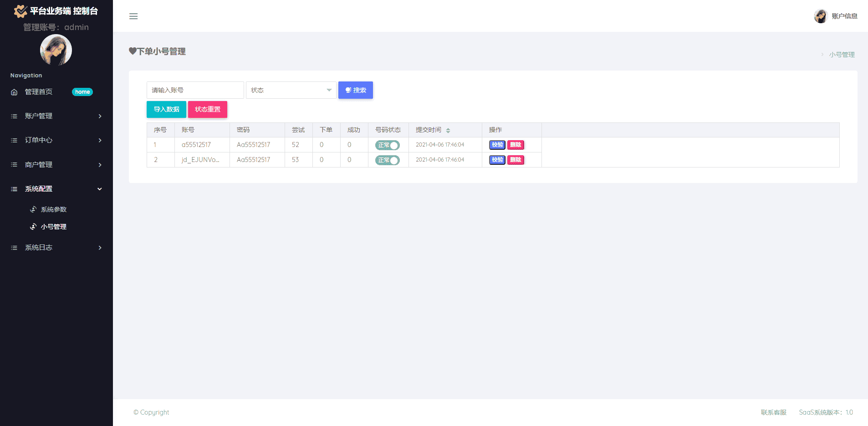Expand the 系统日志 sidebar chevron
Screen dimensions: 868x426
100,248
